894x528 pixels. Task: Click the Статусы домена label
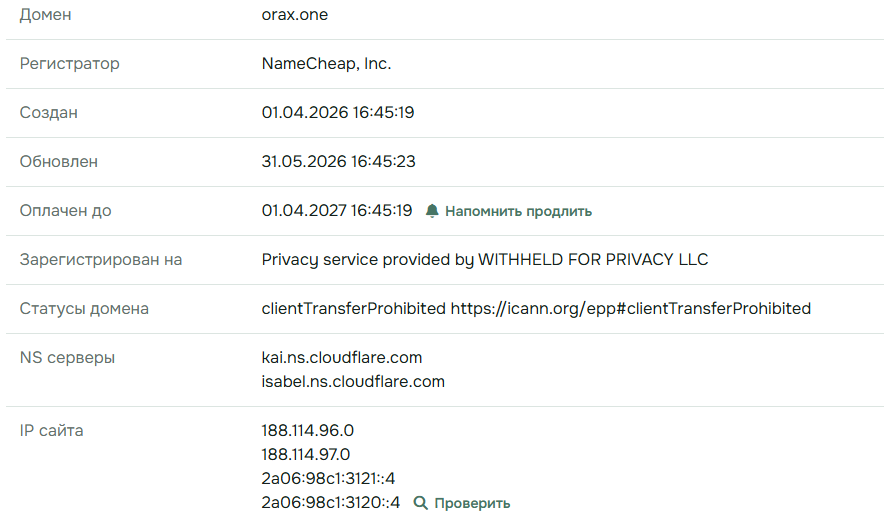[x=84, y=308]
